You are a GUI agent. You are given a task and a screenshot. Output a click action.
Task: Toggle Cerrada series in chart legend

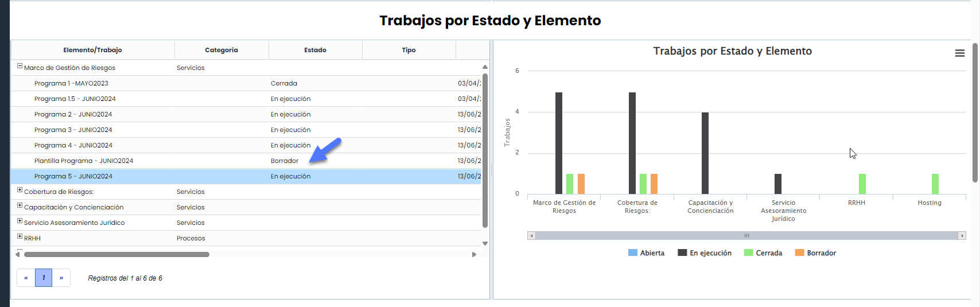coord(764,253)
